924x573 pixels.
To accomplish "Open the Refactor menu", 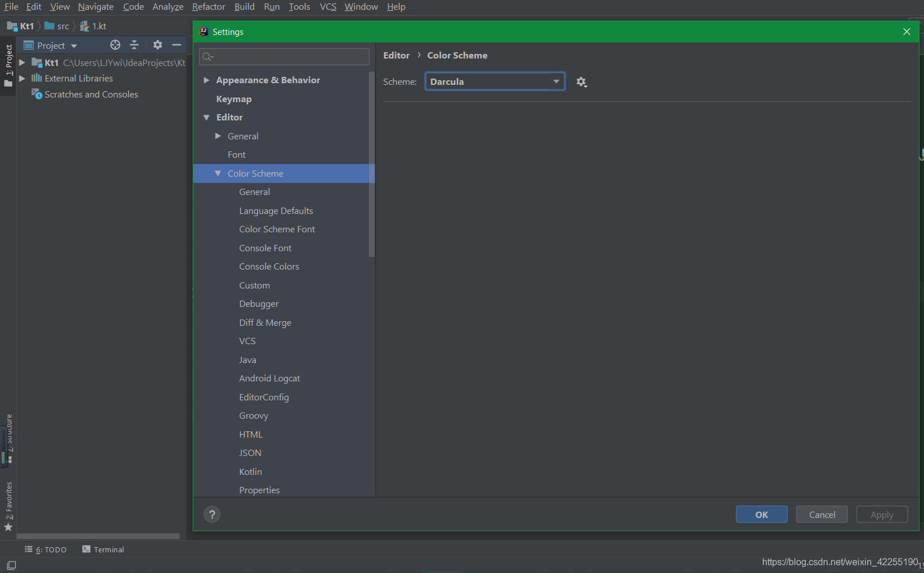I will pos(209,7).
